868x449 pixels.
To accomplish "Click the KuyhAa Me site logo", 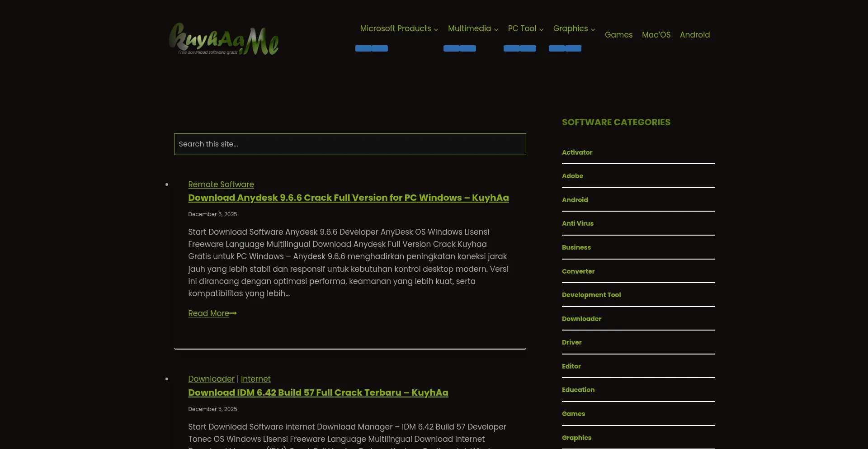I will pos(224,39).
